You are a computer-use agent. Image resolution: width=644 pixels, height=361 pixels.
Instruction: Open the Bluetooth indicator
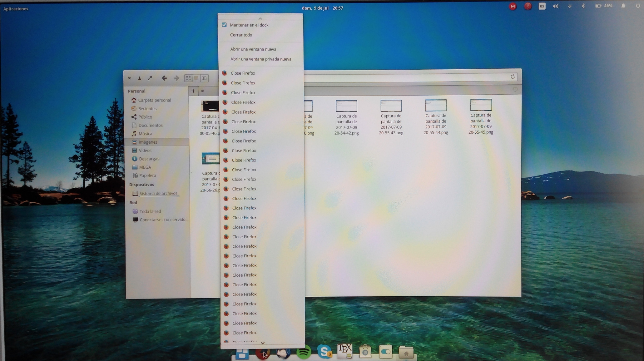pyautogui.click(x=583, y=6)
